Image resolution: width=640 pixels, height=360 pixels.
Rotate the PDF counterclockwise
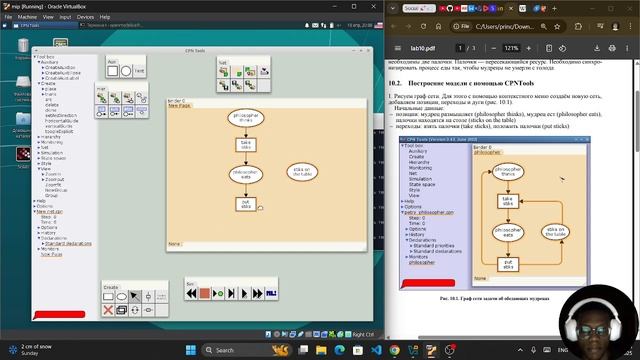562,48
